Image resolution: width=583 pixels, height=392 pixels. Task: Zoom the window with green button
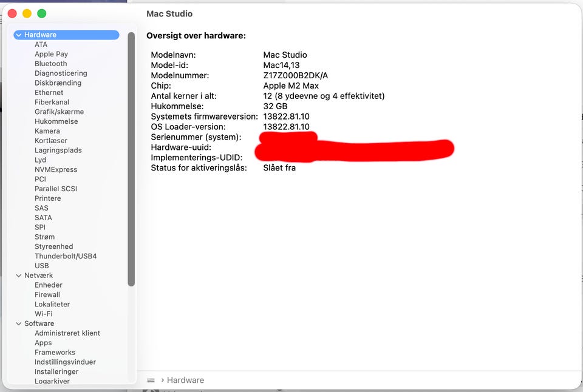pyautogui.click(x=42, y=14)
